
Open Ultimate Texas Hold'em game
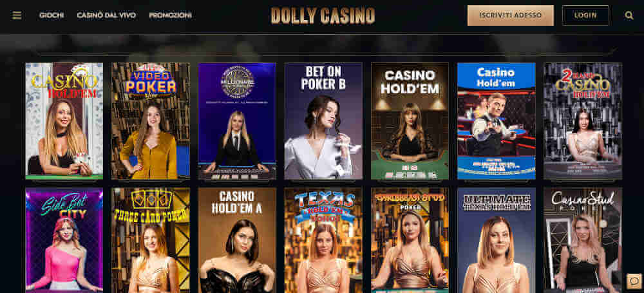pos(497,240)
